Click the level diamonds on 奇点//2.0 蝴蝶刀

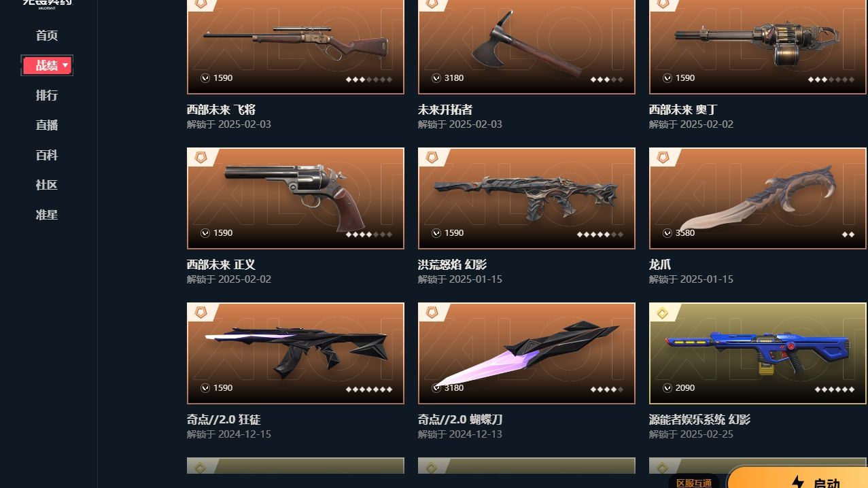point(606,389)
